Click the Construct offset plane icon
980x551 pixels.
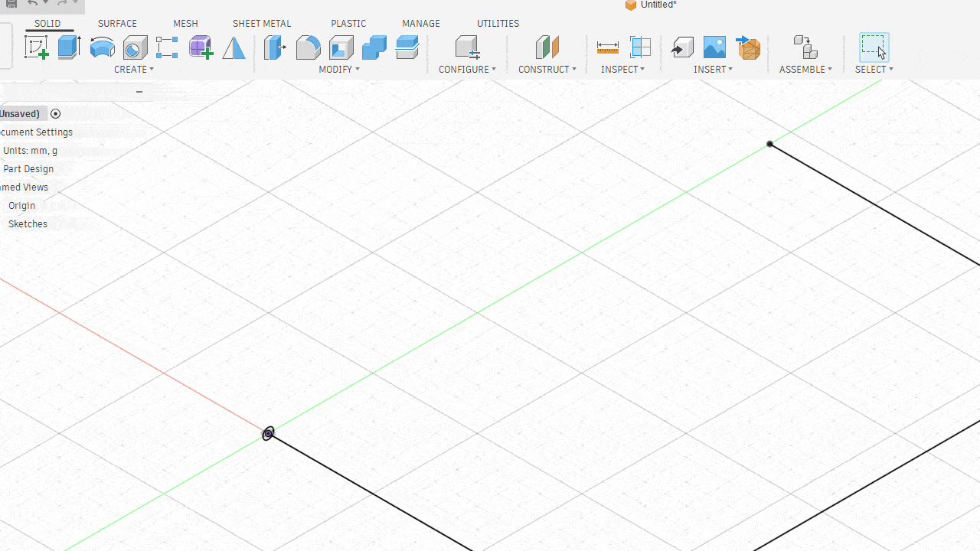point(547,47)
